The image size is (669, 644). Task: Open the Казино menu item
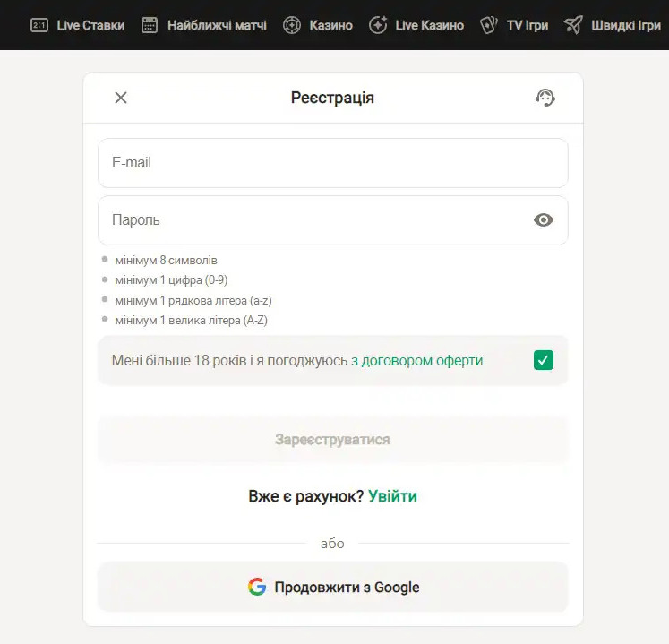click(x=330, y=25)
